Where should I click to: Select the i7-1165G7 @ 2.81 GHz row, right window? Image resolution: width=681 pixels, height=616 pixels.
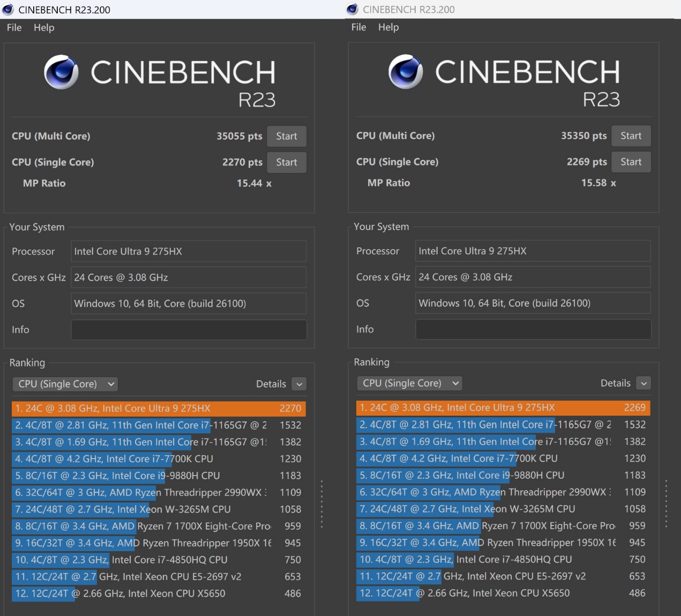pos(503,425)
